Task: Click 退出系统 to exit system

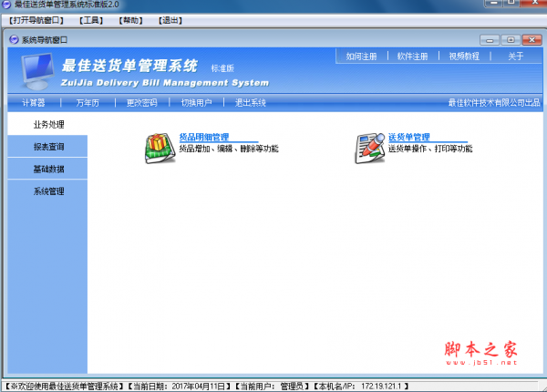Action: 251,102
